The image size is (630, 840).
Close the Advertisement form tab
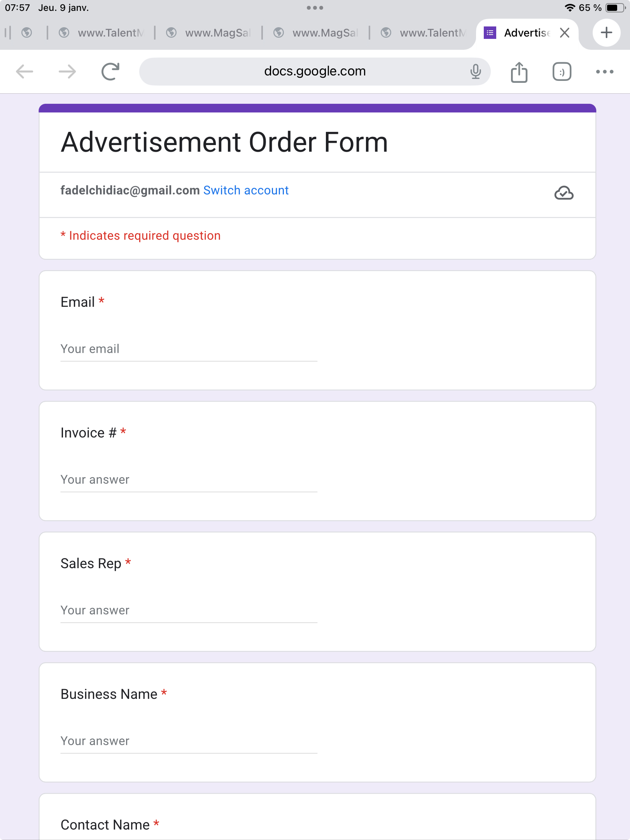[x=565, y=33]
